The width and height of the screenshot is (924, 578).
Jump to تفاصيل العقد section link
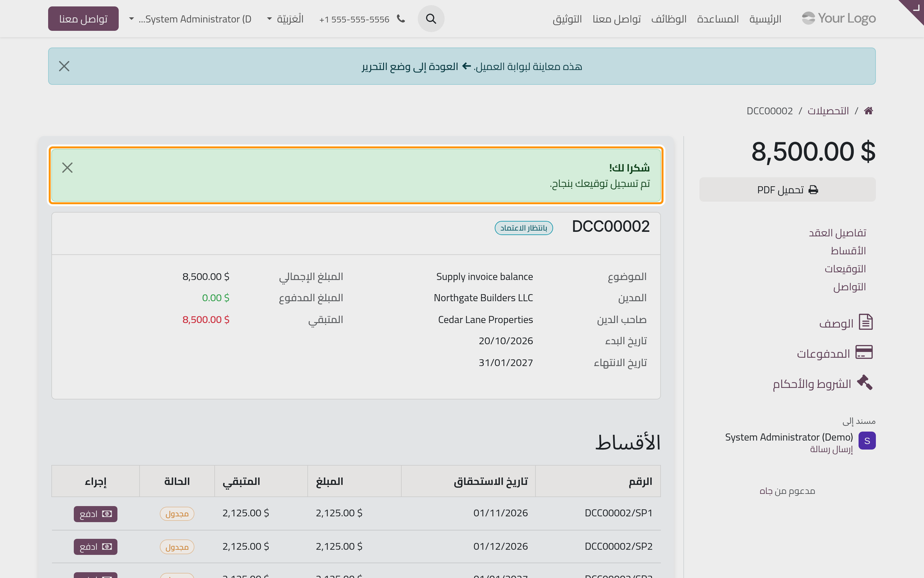[837, 233]
